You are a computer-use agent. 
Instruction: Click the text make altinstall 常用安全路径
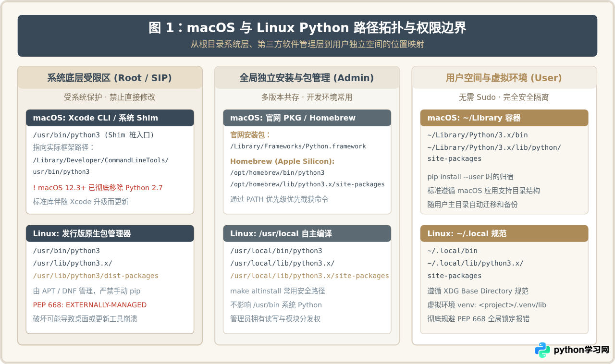point(278,291)
